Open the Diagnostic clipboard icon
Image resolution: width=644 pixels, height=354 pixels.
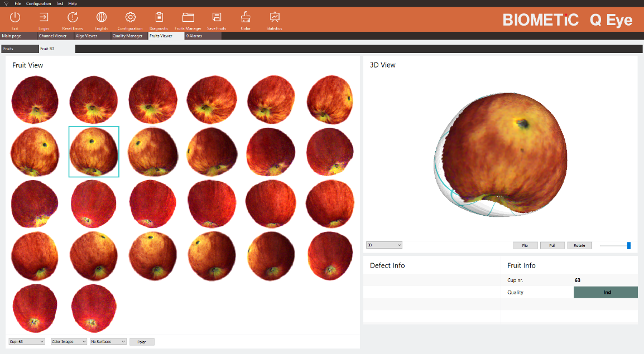click(x=159, y=18)
